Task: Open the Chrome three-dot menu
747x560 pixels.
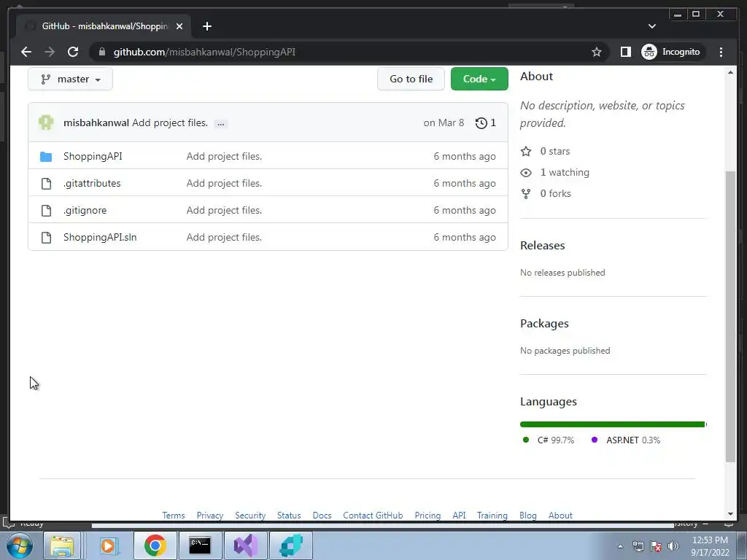Action: [721, 52]
